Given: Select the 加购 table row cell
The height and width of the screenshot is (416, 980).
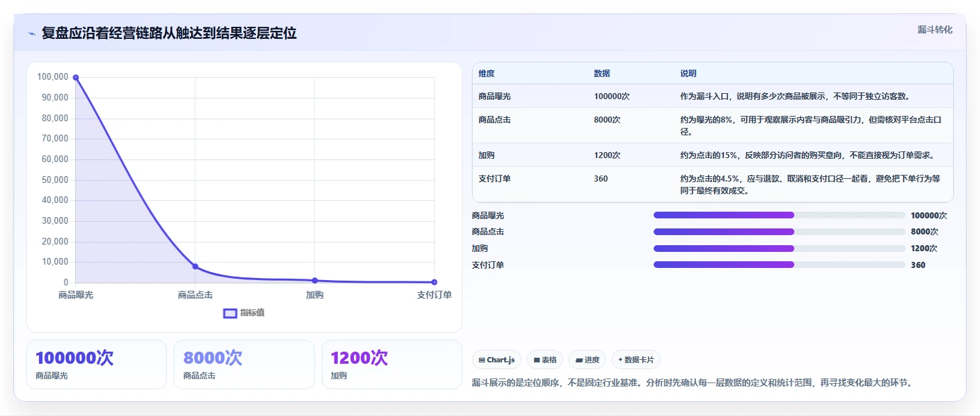Looking at the screenshot, I should coord(487,155).
